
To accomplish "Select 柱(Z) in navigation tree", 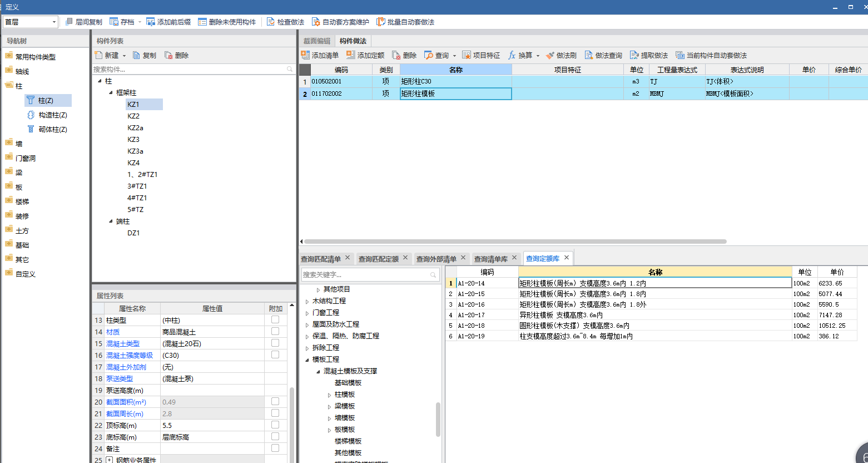I will pos(48,100).
